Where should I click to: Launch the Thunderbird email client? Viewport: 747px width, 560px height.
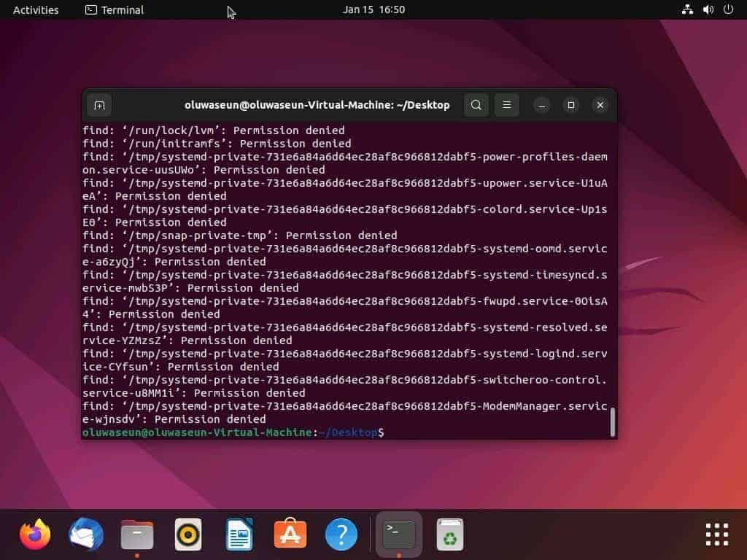tap(85, 534)
